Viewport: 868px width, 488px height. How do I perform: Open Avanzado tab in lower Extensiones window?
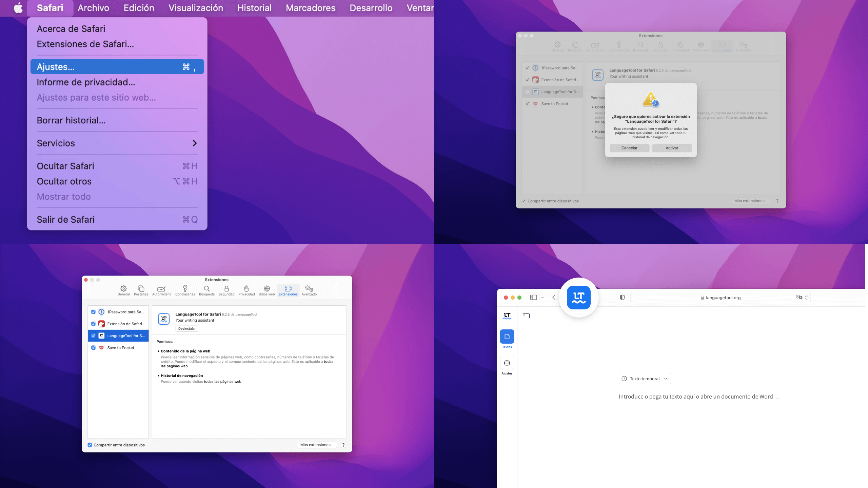click(309, 290)
